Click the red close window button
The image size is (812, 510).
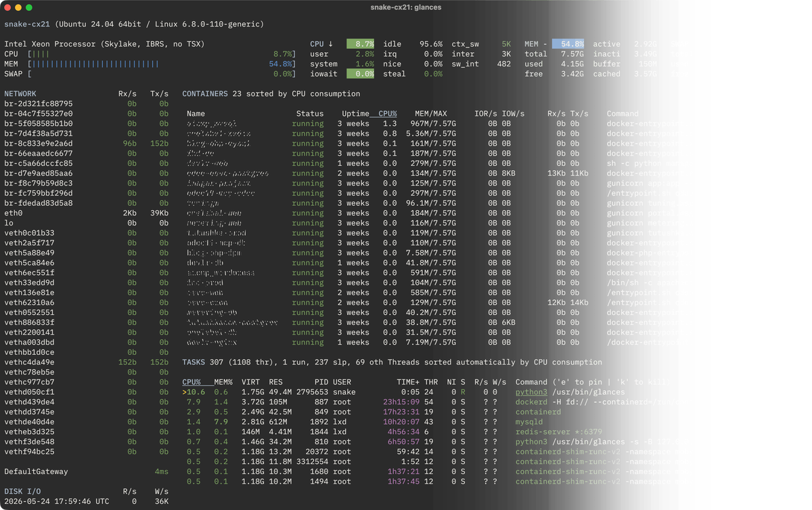point(8,7)
